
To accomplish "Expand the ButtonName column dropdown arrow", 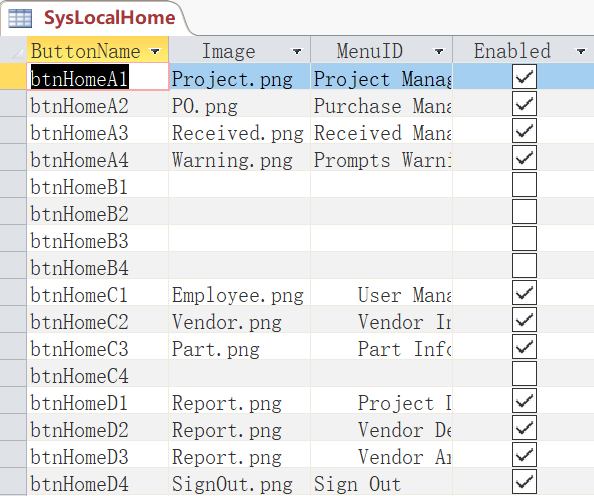I will pos(155,51).
